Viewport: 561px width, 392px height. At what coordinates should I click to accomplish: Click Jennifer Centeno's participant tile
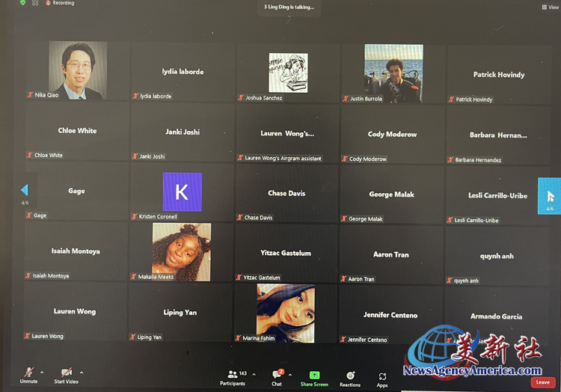click(390, 315)
